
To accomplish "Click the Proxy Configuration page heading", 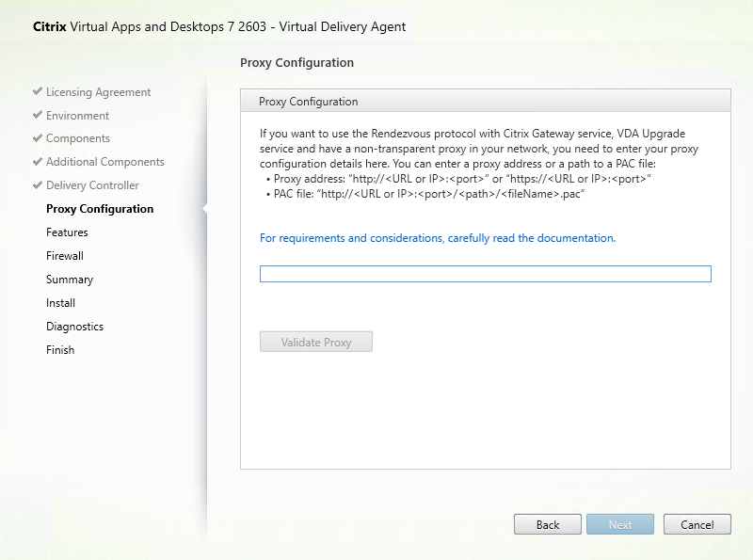I will 296,63.
